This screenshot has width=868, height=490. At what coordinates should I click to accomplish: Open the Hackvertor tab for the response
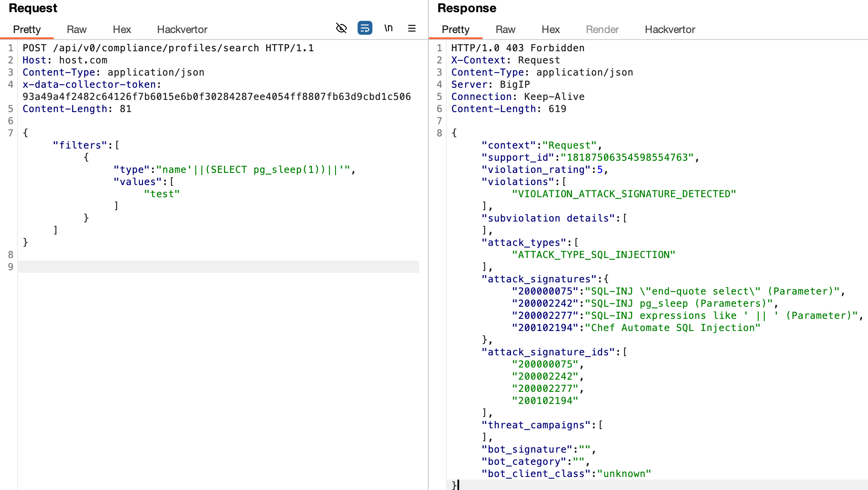click(670, 30)
